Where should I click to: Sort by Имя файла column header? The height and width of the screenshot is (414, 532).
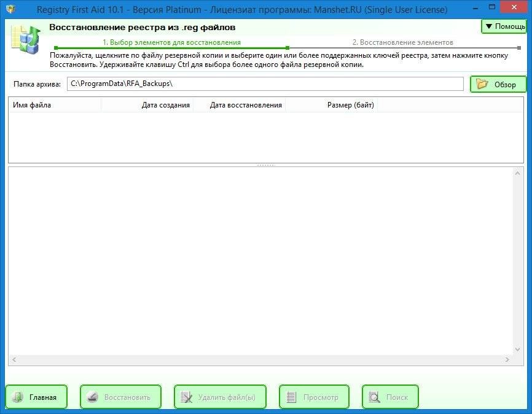tap(55, 105)
